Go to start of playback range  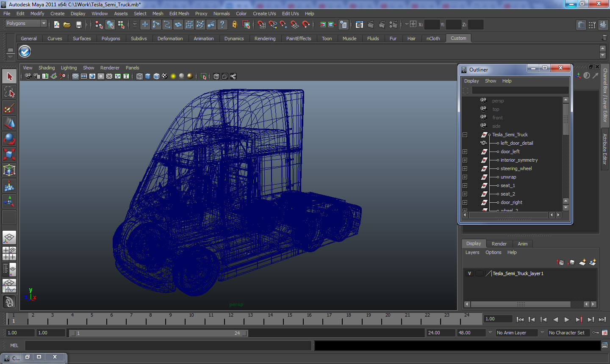point(520,320)
